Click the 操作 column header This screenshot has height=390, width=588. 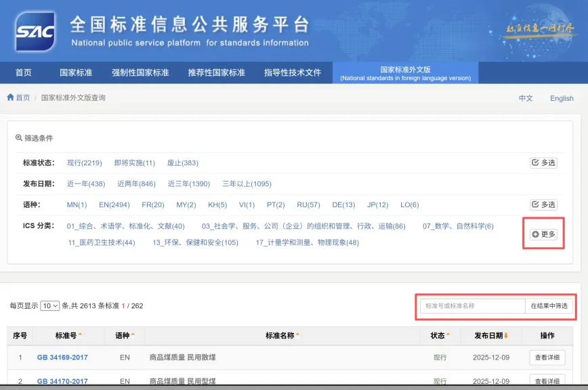point(547,335)
